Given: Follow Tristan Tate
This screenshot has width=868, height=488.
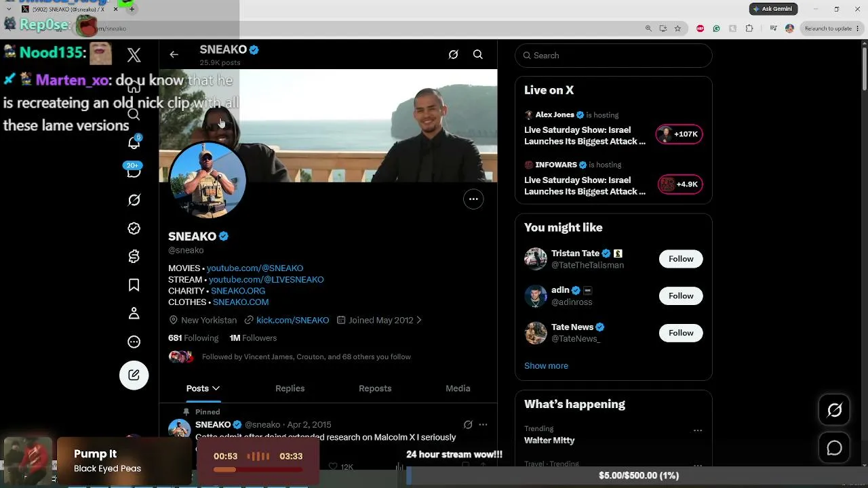Looking at the screenshot, I should [681, 259].
